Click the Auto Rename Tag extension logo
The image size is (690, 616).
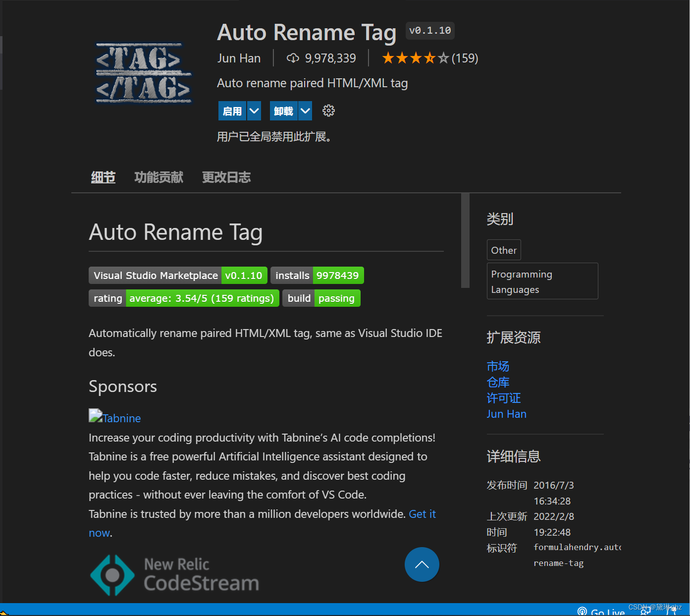(x=143, y=73)
